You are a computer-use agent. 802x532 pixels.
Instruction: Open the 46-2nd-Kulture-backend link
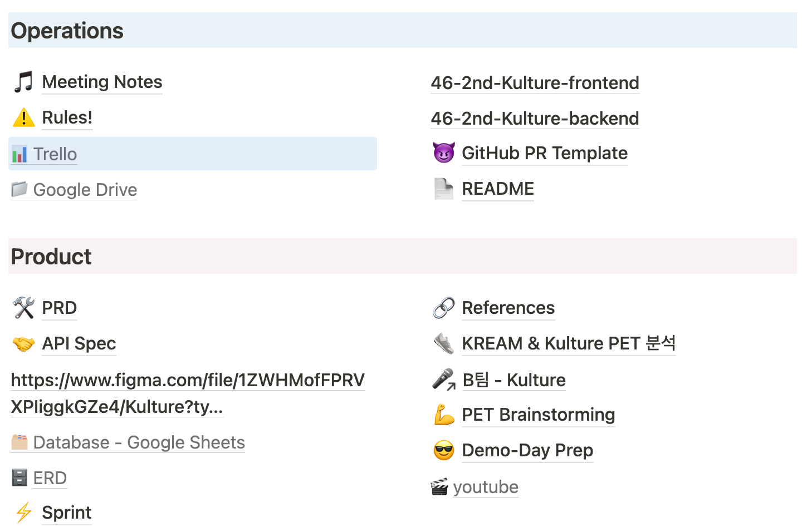pyautogui.click(x=535, y=119)
